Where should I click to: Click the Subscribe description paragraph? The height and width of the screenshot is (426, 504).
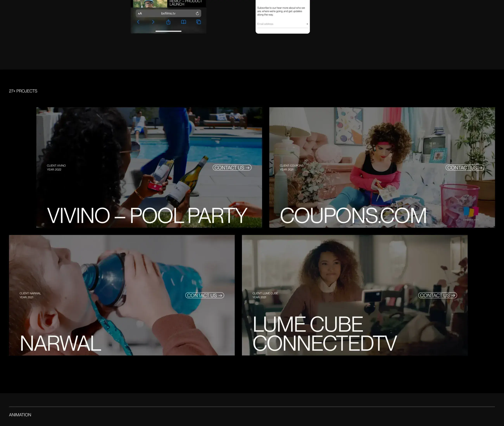281,11
